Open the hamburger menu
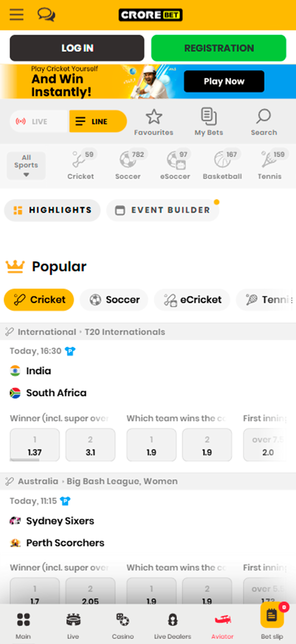 (x=17, y=15)
